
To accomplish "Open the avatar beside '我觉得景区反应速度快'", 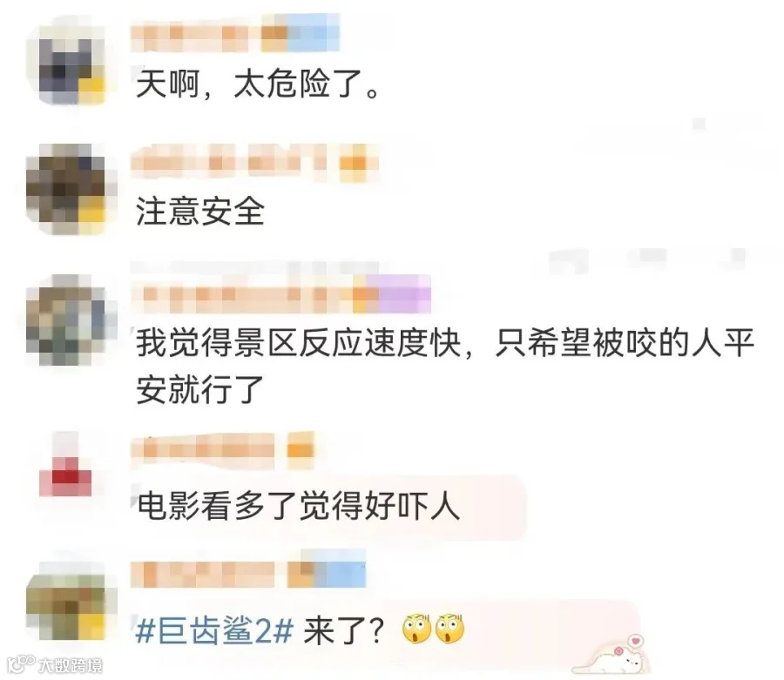I will coord(65,319).
